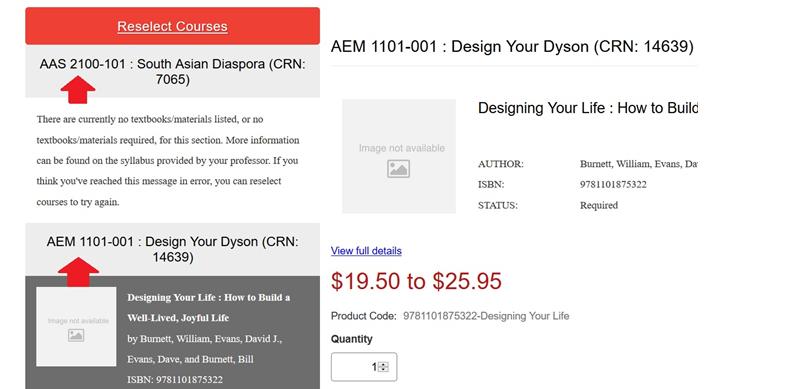
Task: Click the red arrow under AAS 2100-101
Action: pos(78,90)
